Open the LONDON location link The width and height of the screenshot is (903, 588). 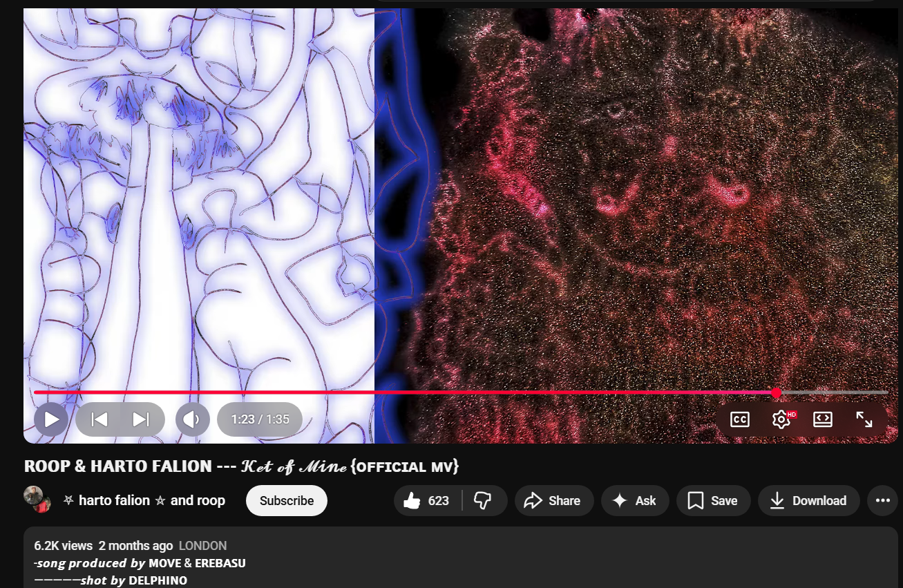(x=203, y=545)
